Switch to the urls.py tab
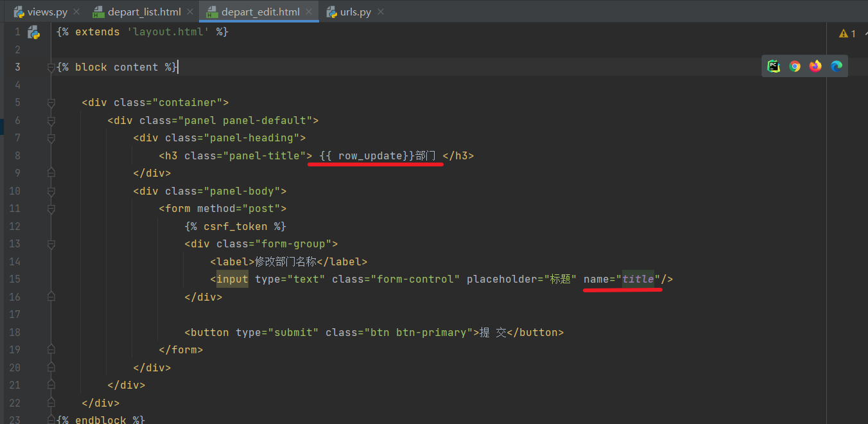 (x=355, y=11)
